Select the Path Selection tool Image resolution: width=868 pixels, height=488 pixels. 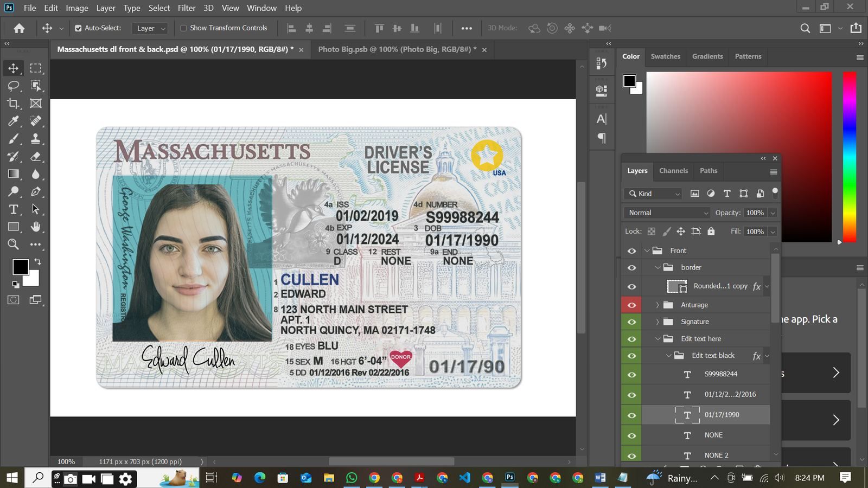pos(36,209)
